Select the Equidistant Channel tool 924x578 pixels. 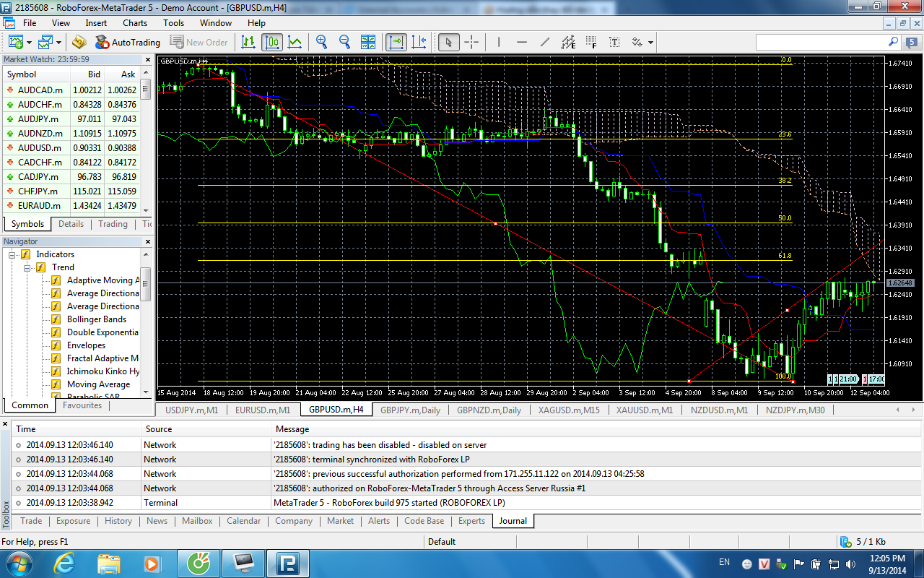point(568,42)
